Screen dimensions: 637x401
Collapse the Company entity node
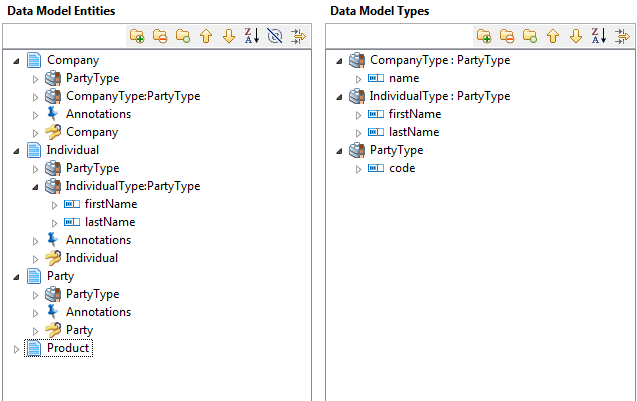point(16,61)
